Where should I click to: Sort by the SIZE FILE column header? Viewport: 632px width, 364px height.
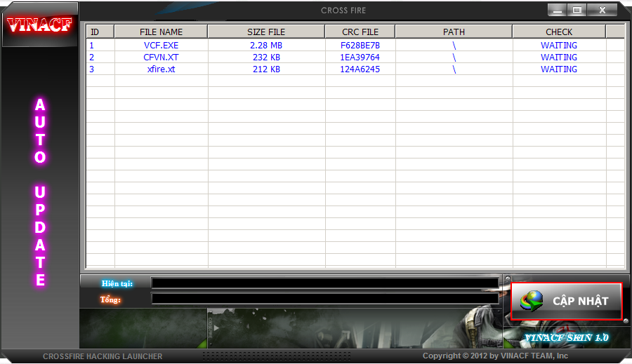coord(266,32)
